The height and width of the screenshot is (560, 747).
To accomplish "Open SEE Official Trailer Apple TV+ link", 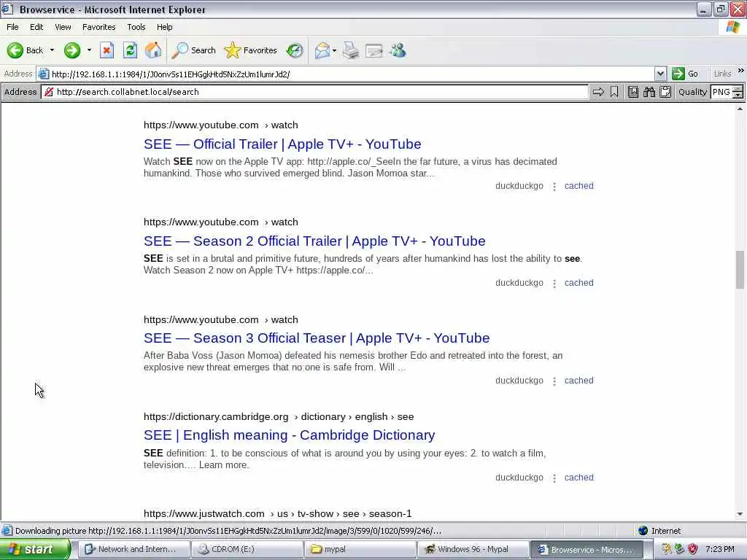I will [x=282, y=144].
